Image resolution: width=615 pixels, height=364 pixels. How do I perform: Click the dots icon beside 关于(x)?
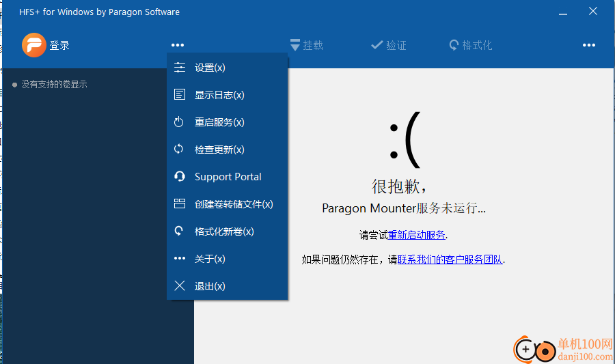pos(180,258)
